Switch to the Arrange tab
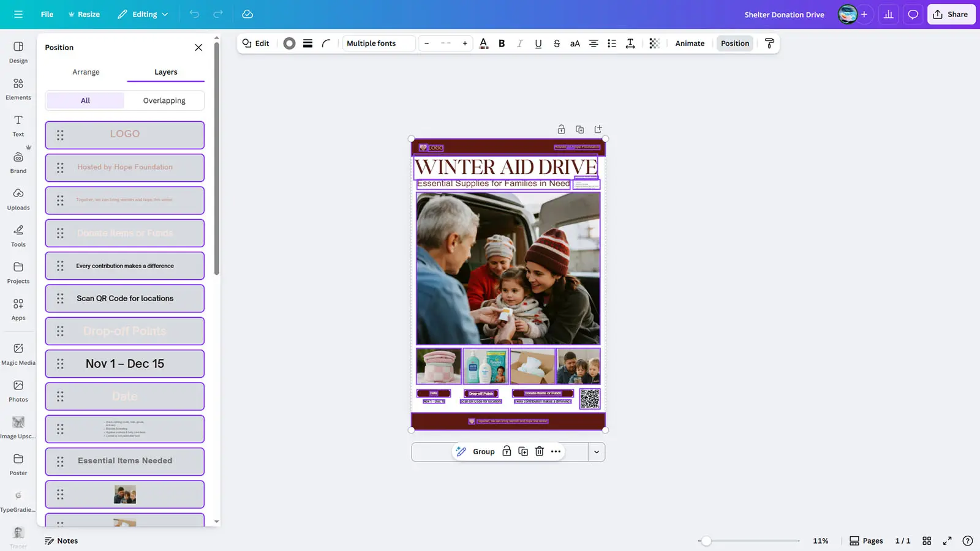This screenshot has width=980, height=551. click(x=86, y=72)
